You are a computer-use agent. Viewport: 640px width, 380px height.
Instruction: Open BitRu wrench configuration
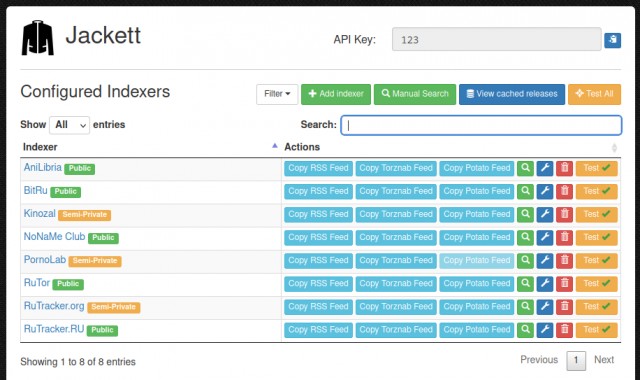point(545,191)
